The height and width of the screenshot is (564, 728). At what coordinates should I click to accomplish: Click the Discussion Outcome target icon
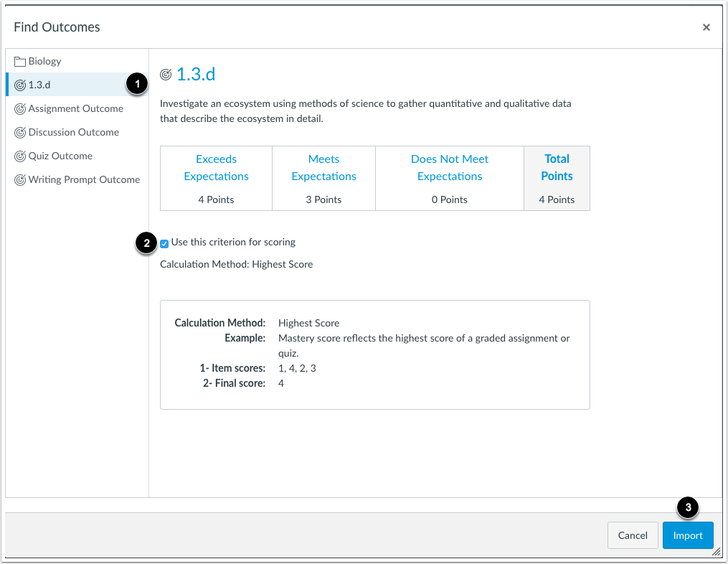[20, 133]
